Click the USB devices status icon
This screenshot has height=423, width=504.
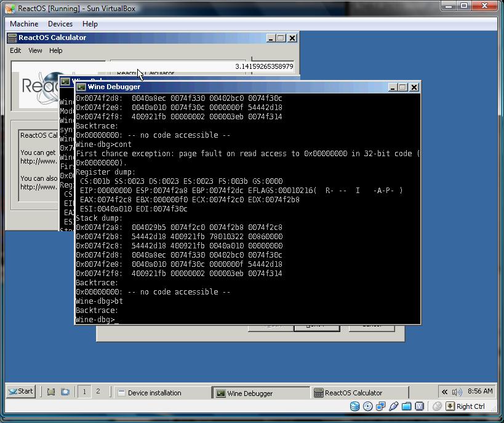(394, 406)
